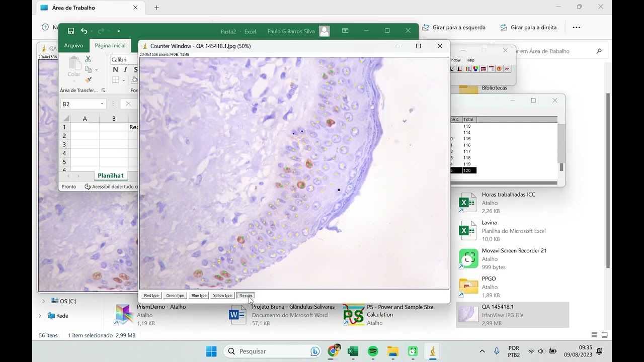Open the ImageJ Help menu

point(470,60)
